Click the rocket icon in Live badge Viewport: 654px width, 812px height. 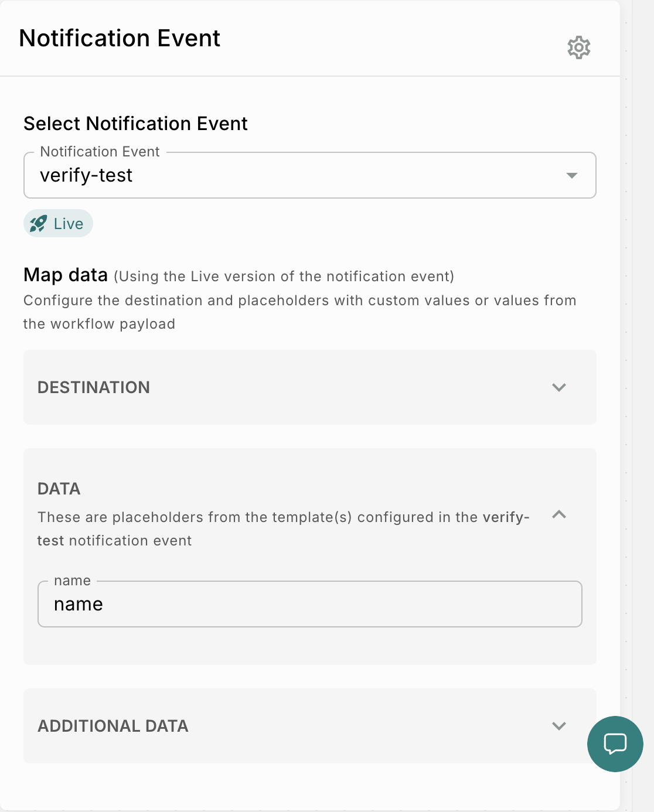click(x=39, y=223)
